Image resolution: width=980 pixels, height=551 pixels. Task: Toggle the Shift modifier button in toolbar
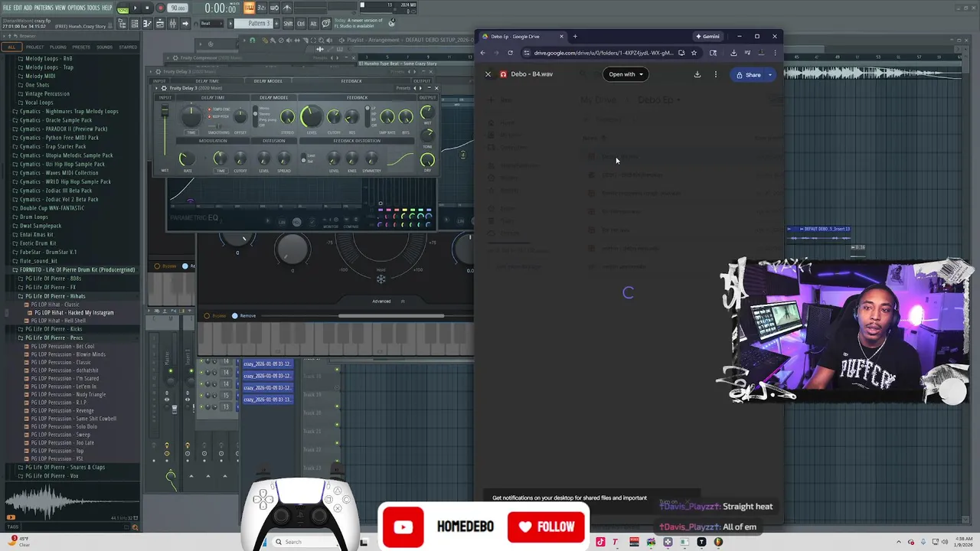(288, 24)
